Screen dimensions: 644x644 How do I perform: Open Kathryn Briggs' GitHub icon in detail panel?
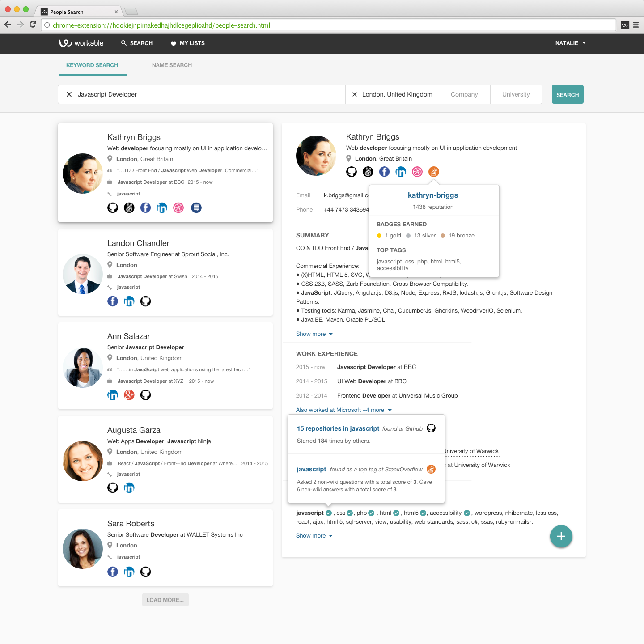(352, 172)
